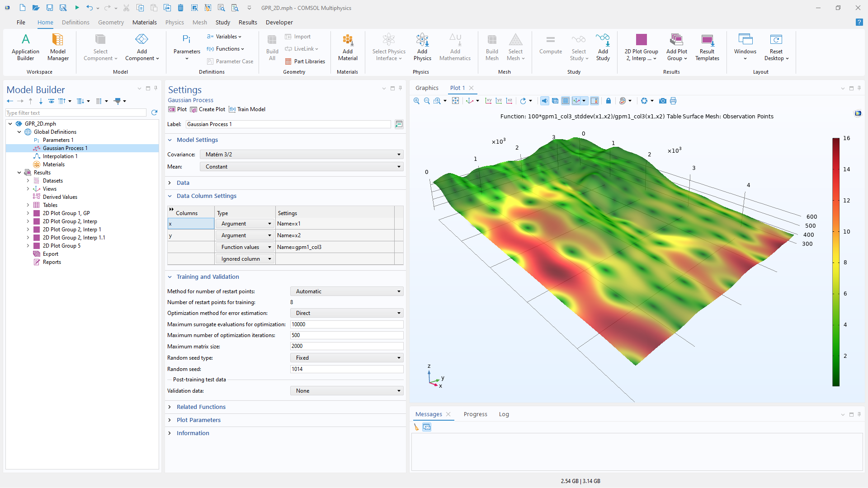The image size is (868, 488).
Task: Toggle the scene light button
Action: coord(545,101)
